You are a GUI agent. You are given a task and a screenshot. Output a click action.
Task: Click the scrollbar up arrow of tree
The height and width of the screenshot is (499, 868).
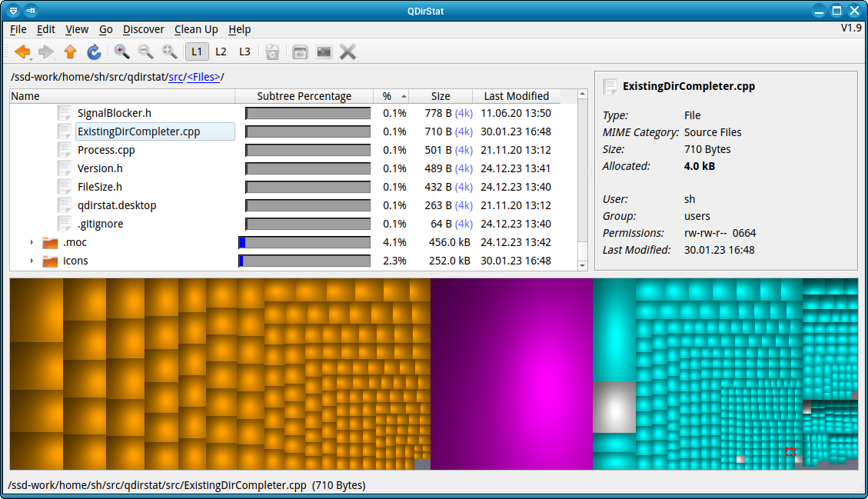click(x=582, y=94)
